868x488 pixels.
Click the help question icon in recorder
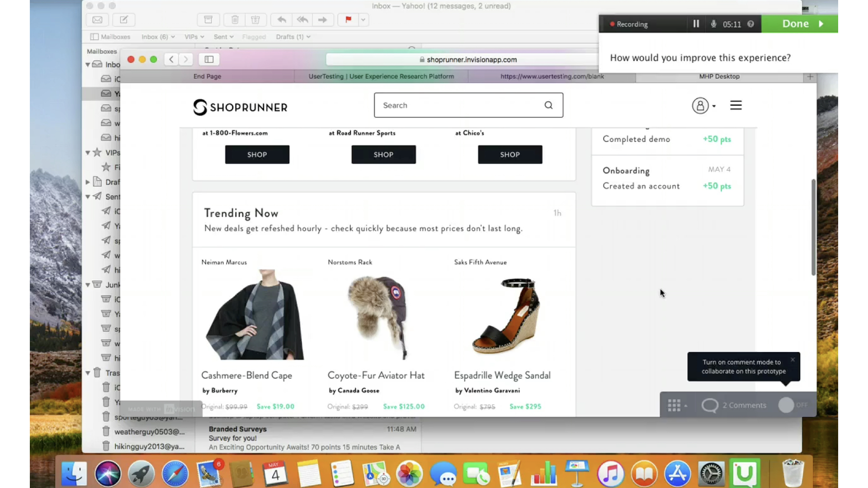[x=750, y=24]
